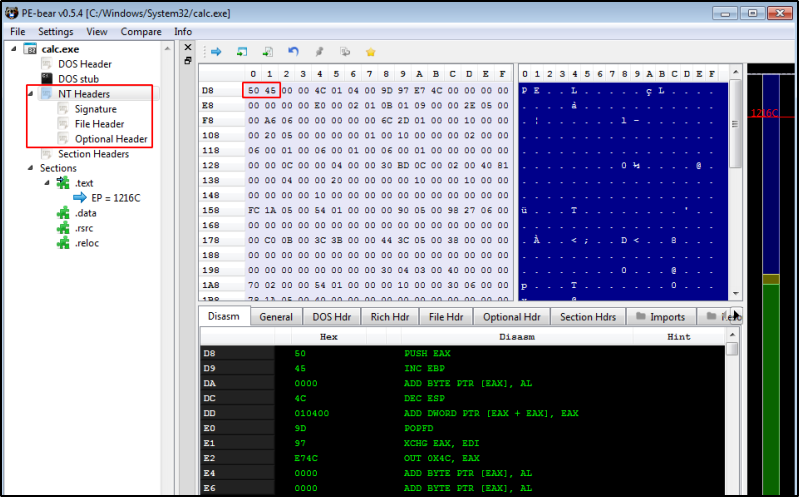Click the blue right-arrow toolbar icon
The image size is (799, 497).
point(216,51)
